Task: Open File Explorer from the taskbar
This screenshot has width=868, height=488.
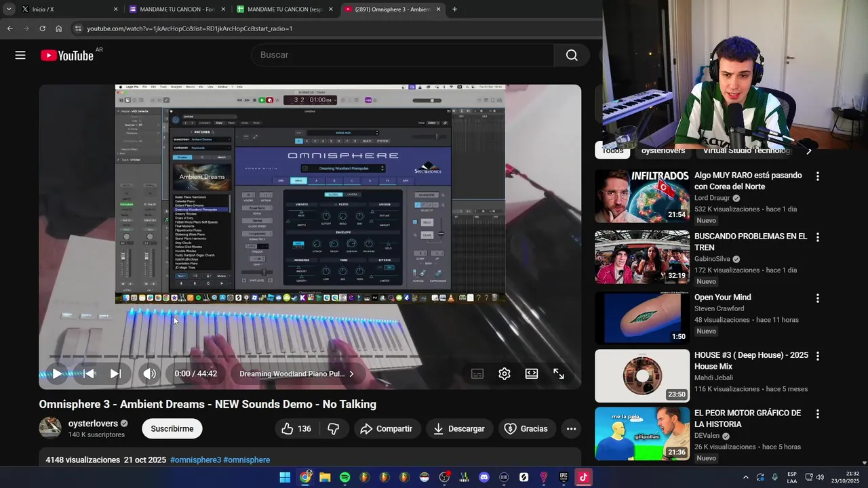Action: (325, 477)
